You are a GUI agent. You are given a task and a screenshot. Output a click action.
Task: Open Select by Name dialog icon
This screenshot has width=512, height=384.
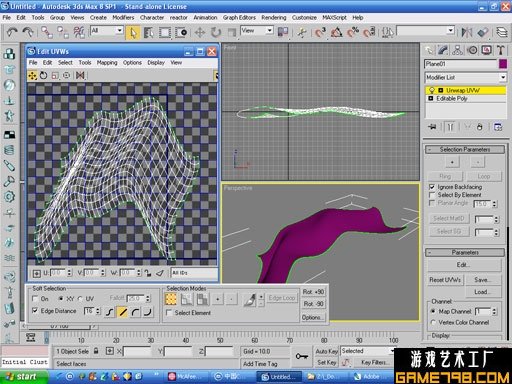point(149,33)
